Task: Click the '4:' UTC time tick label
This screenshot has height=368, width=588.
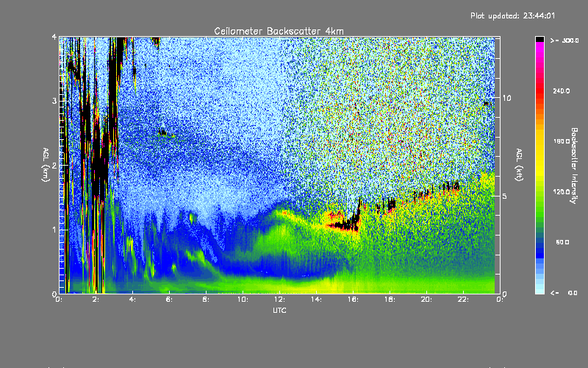Action: point(133,300)
